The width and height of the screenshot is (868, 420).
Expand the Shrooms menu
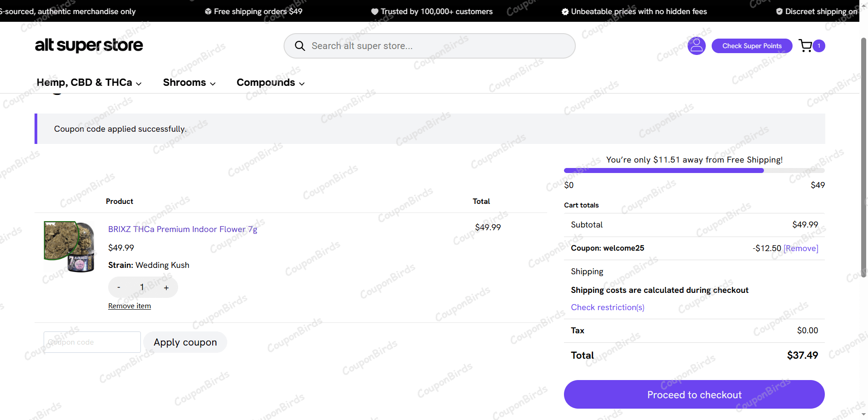pos(189,83)
